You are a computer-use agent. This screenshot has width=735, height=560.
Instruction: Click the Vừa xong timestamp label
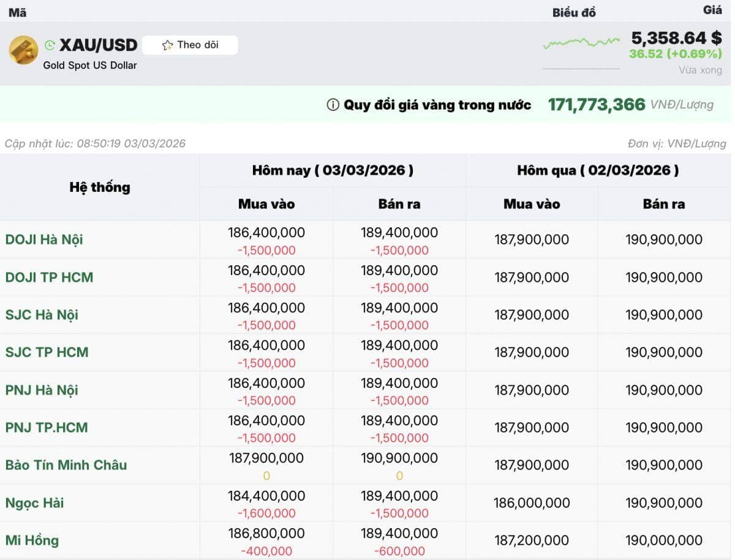click(x=700, y=70)
